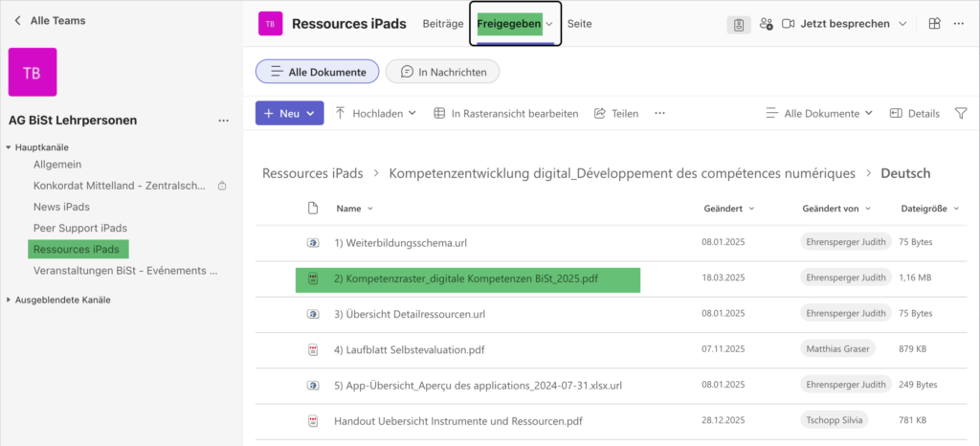This screenshot has height=446, width=980.
Task: Click the Teilen button
Action: [x=616, y=113]
